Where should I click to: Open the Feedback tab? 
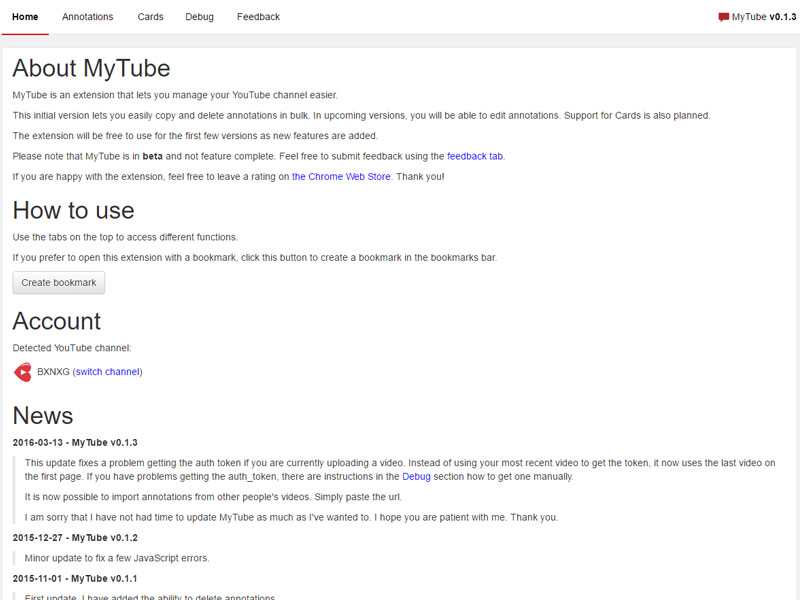point(258,17)
